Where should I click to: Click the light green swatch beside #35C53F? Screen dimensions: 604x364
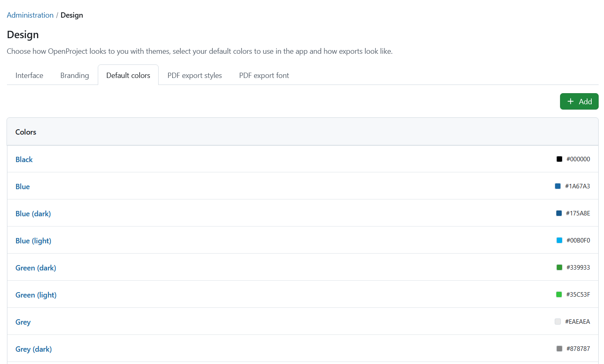pyautogui.click(x=559, y=295)
